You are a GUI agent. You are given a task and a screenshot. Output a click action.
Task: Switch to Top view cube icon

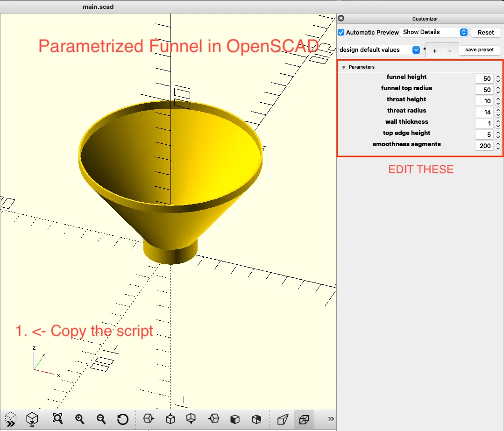pos(170,419)
